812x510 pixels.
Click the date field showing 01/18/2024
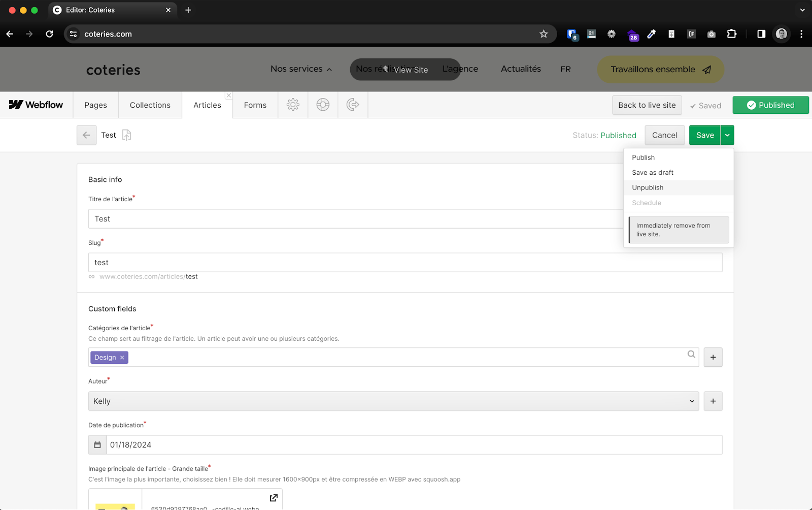[x=414, y=445]
